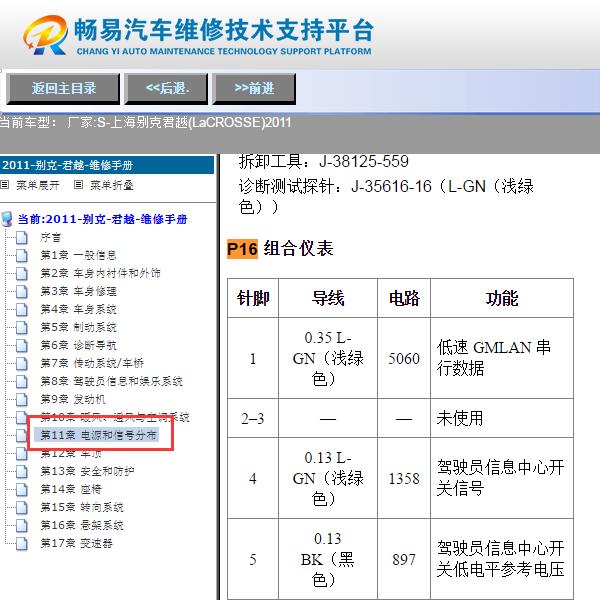Click the page icon beside 第2章
Image resolution: width=600 pixels, height=600 pixels.
click(x=22, y=273)
